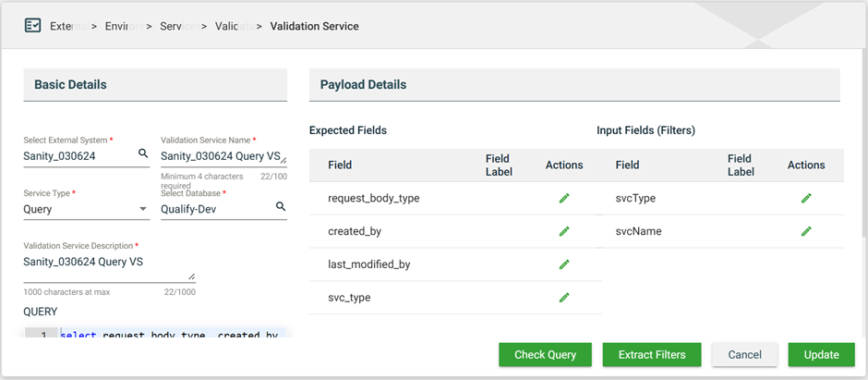Click the search icon beside Select External System
Screen dimensions: 868x380
(x=143, y=154)
